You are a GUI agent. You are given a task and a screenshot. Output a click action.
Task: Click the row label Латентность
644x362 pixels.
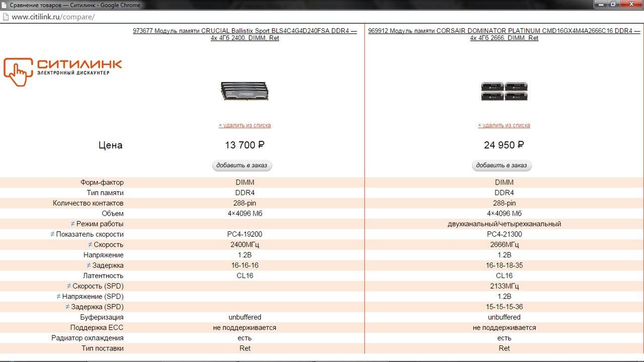pos(103,276)
